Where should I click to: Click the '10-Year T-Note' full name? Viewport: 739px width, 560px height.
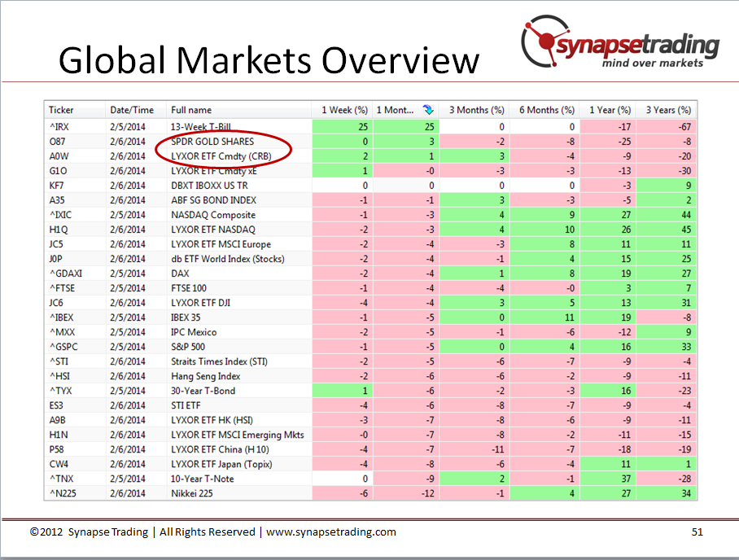202,479
